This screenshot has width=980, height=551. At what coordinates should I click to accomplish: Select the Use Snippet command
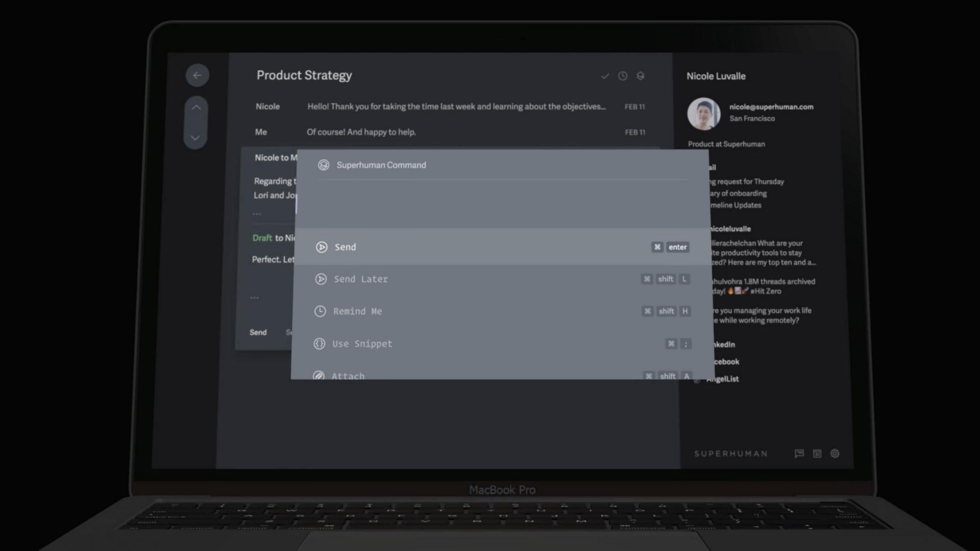click(x=503, y=344)
